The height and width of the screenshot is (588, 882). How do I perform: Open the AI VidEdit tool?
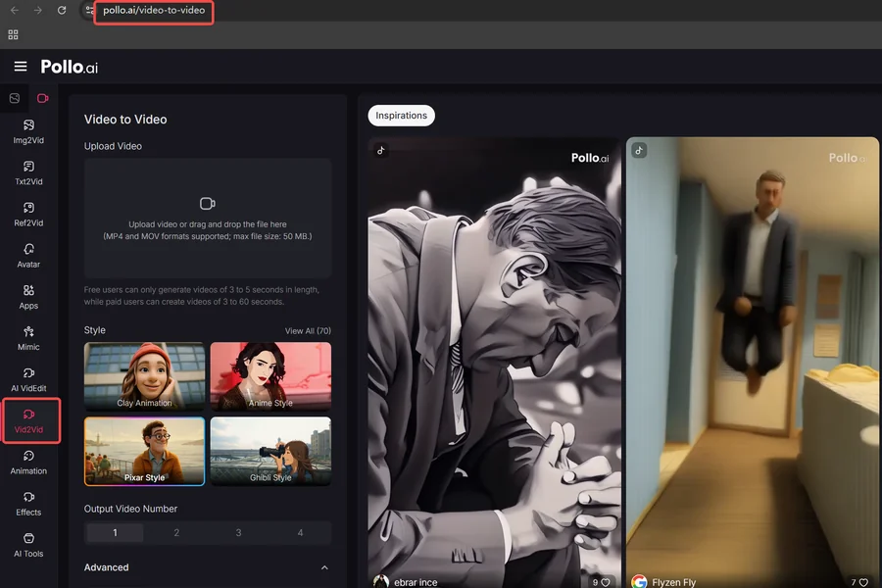[x=28, y=380]
